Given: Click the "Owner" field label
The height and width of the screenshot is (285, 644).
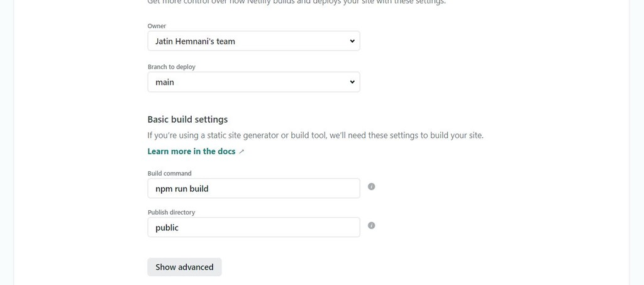Looking at the screenshot, I should point(157,26).
